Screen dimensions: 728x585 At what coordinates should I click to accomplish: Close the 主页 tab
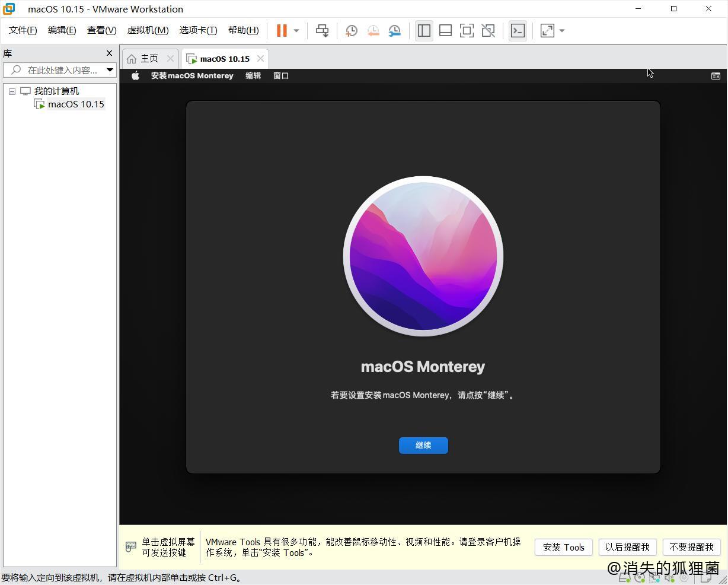170,58
